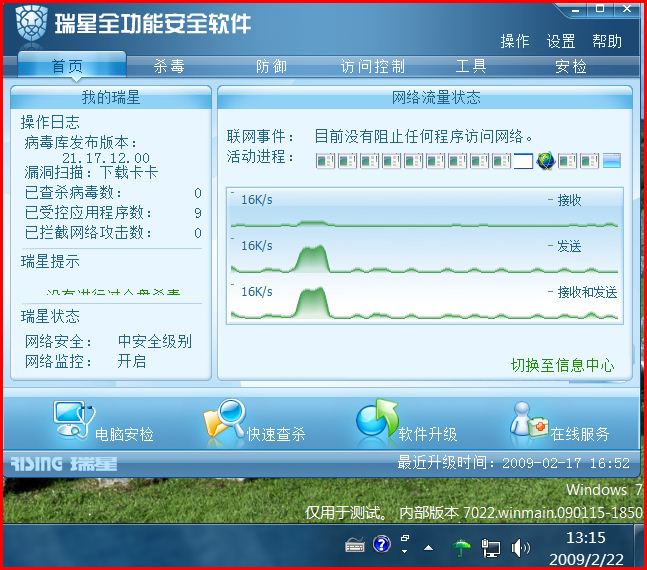This screenshot has width=647, height=570.
Task: Select the globe icon in 活动进程
Action: 545,161
